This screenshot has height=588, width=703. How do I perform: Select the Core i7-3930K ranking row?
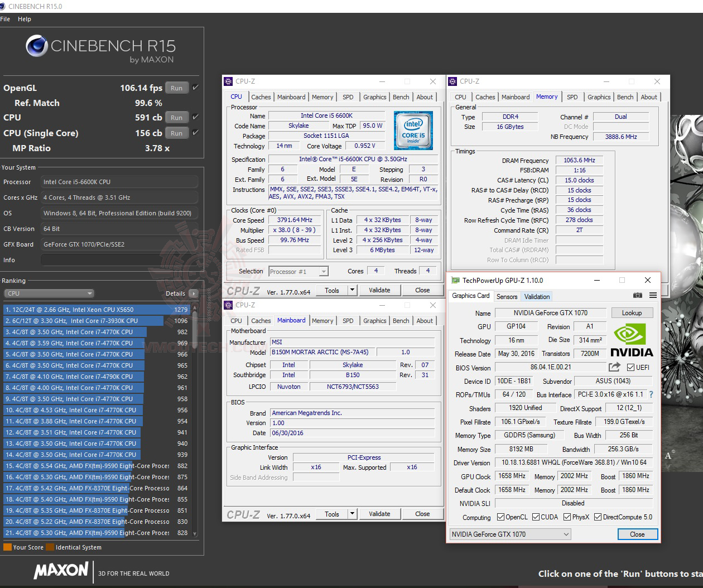pyautogui.click(x=97, y=321)
